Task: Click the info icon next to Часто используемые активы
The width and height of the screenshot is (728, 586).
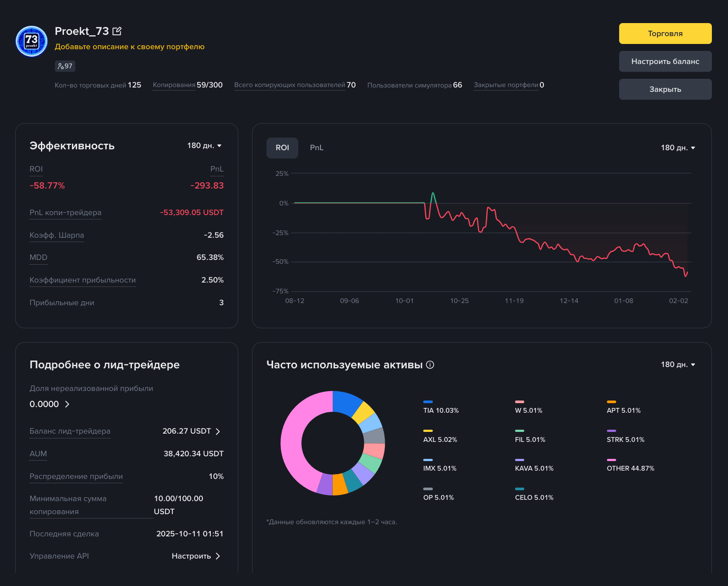Action: coord(430,365)
